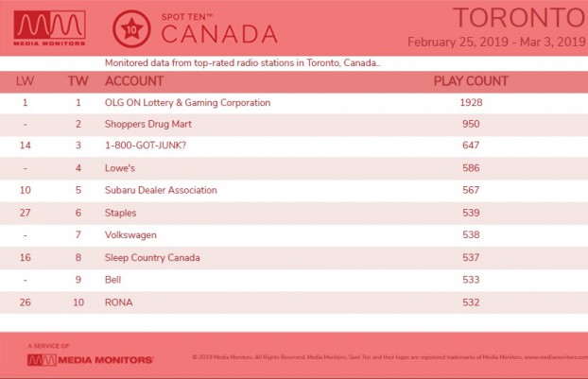Select the Shoppers Drug Mart account
Viewport: 588px width, 379px height.
(148, 124)
